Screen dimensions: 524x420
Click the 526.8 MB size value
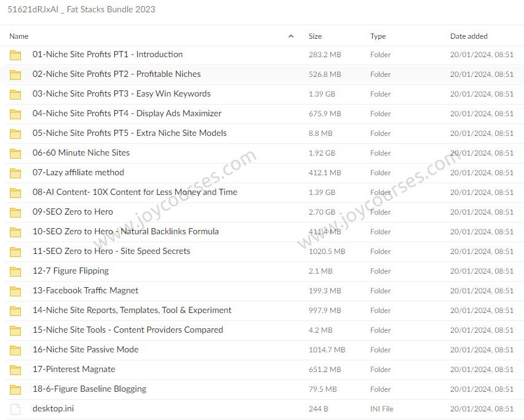(x=325, y=74)
